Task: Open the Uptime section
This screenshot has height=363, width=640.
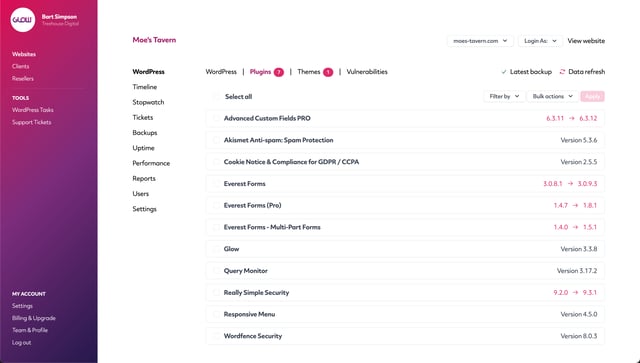Action: [x=143, y=148]
